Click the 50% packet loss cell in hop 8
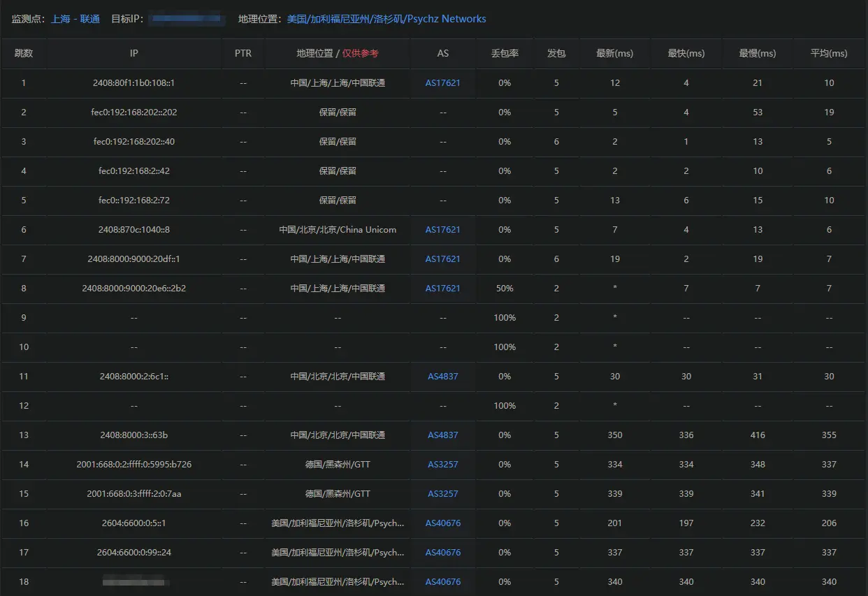 coord(505,289)
